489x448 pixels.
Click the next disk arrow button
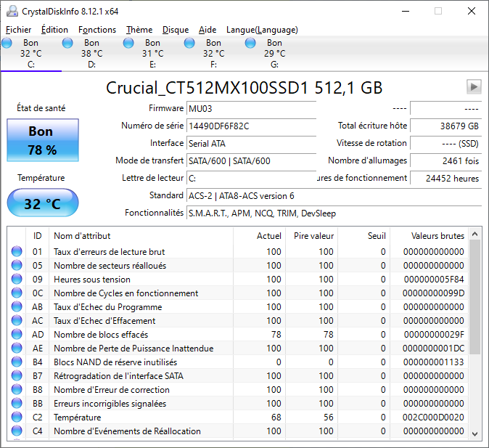pyautogui.click(x=474, y=87)
